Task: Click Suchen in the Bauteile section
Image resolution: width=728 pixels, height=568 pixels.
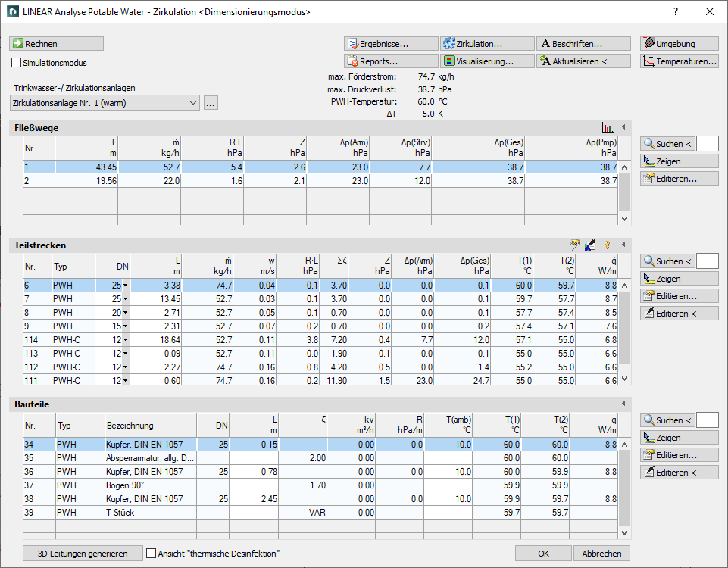Action: [x=667, y=420]
